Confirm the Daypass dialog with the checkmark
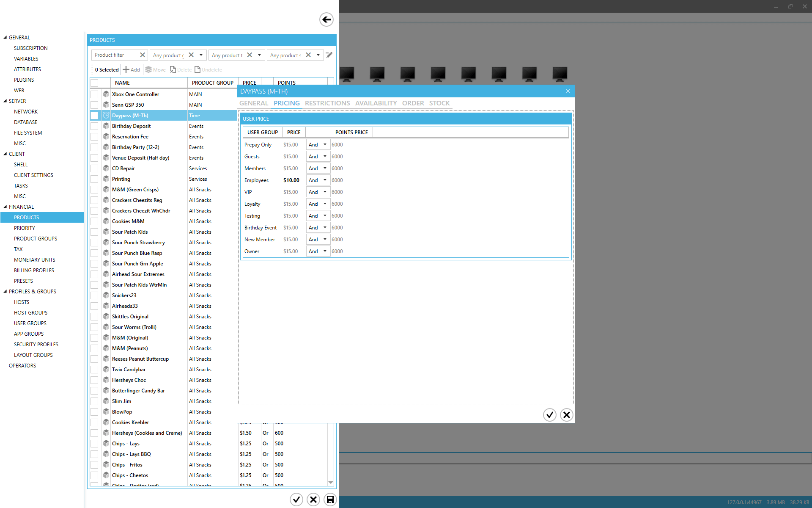Image resolution: width=812 pixels, height=508 pixels. pyautogui.click(x=549, y=415)
